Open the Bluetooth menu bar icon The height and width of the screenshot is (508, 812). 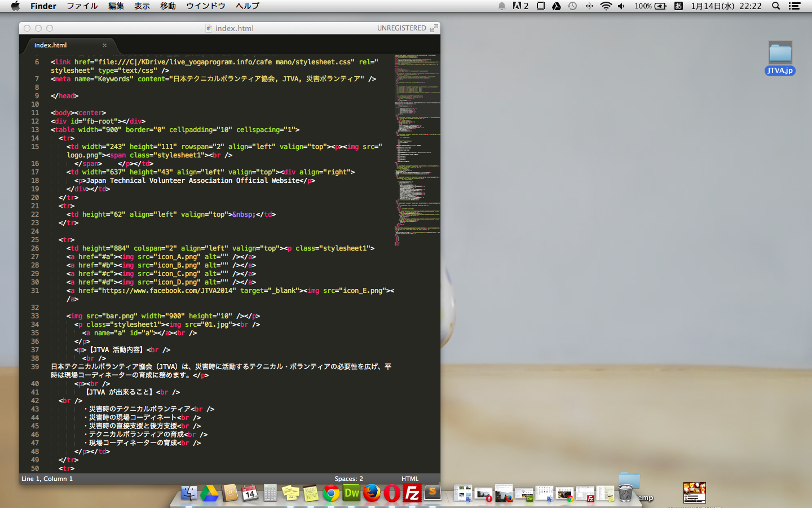point(589,6)
